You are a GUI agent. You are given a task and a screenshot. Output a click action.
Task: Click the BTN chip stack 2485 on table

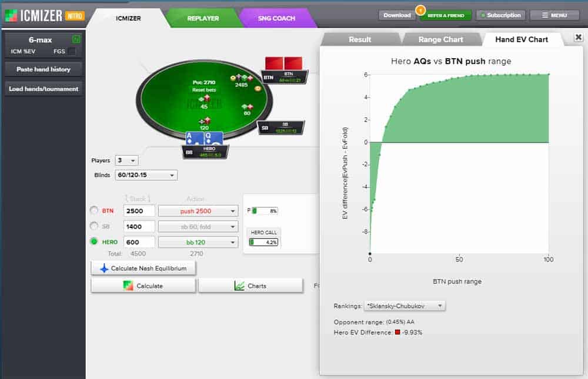tap(241, 81)
